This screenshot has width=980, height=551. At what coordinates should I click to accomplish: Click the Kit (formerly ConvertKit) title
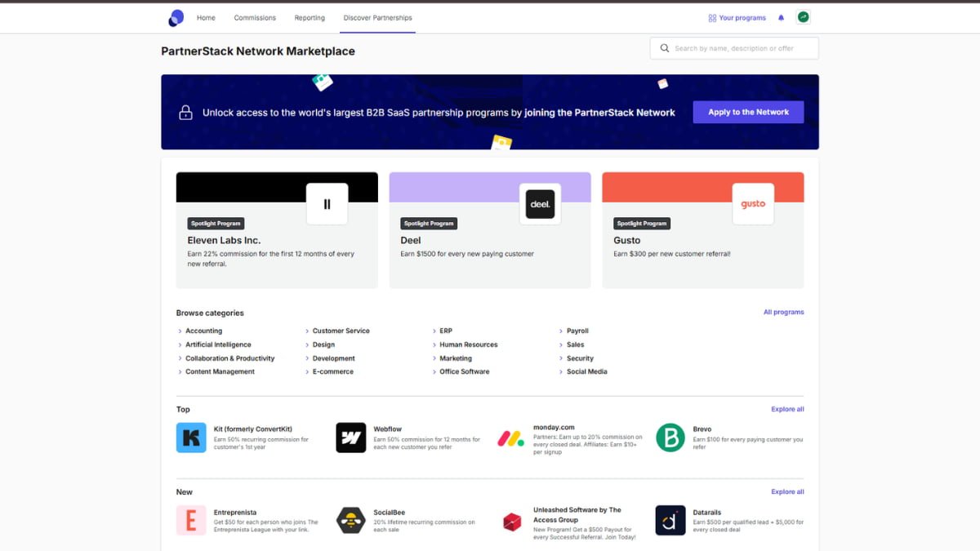253,429
